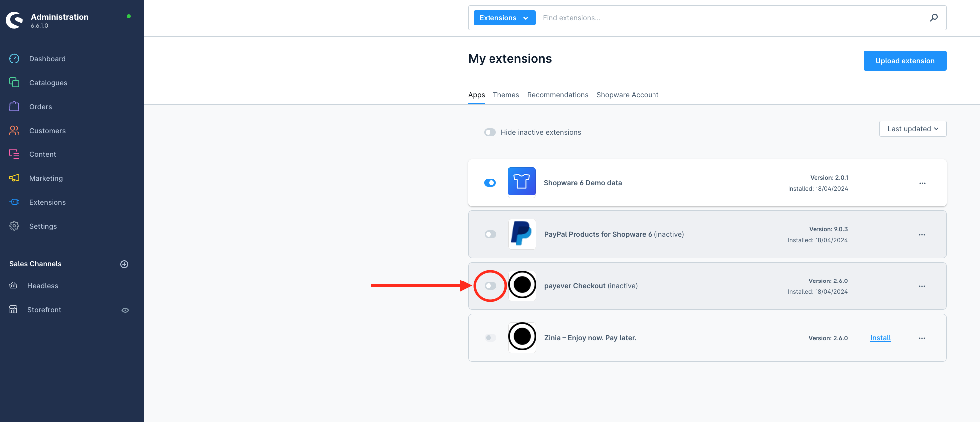Click the Headless basket icon
The image size is (980, 422).
click(13, 286)
